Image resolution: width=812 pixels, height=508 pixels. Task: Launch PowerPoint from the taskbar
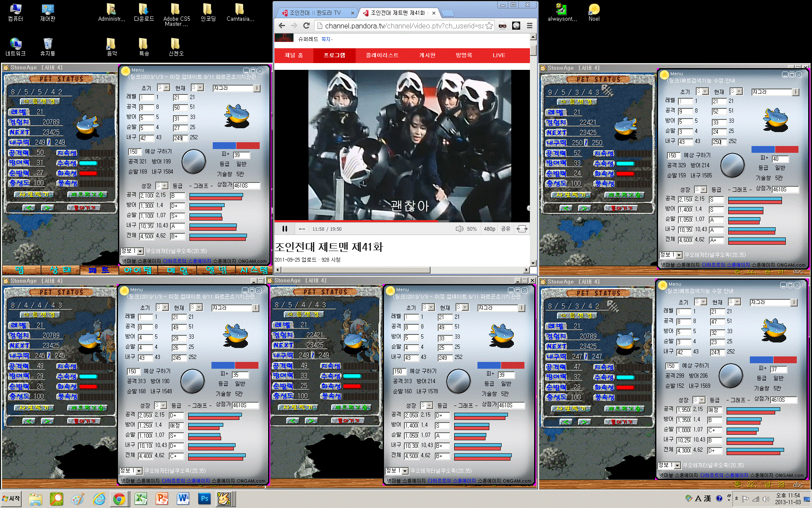click(x=162, y=499)
